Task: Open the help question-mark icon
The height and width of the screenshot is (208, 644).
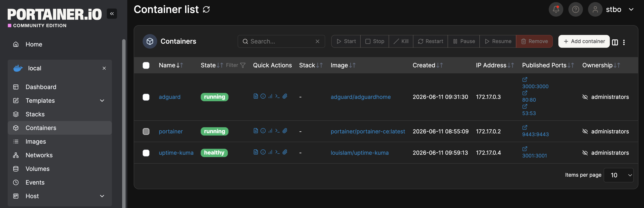Action: coord(575,9)
